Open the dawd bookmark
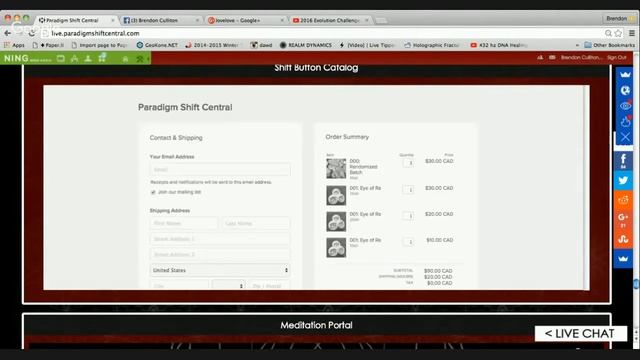 [x=262, y=45]
